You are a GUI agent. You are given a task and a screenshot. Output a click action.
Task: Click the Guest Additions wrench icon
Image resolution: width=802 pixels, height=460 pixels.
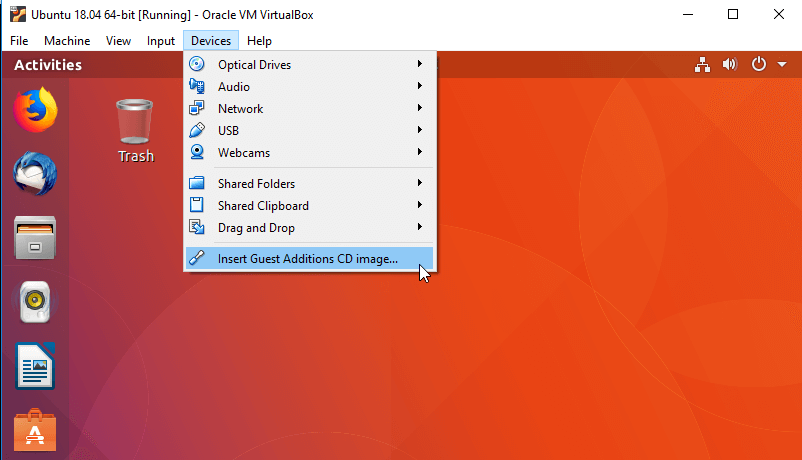tap(197, 258)
